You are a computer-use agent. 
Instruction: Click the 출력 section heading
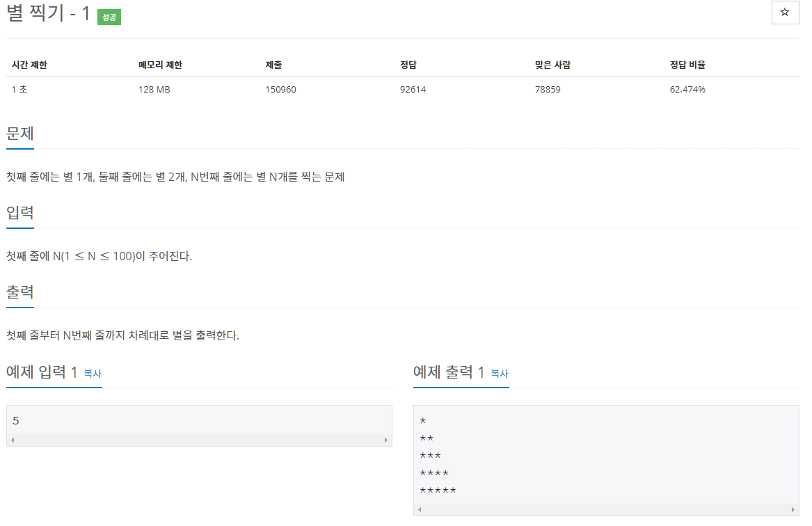[20, 292]
